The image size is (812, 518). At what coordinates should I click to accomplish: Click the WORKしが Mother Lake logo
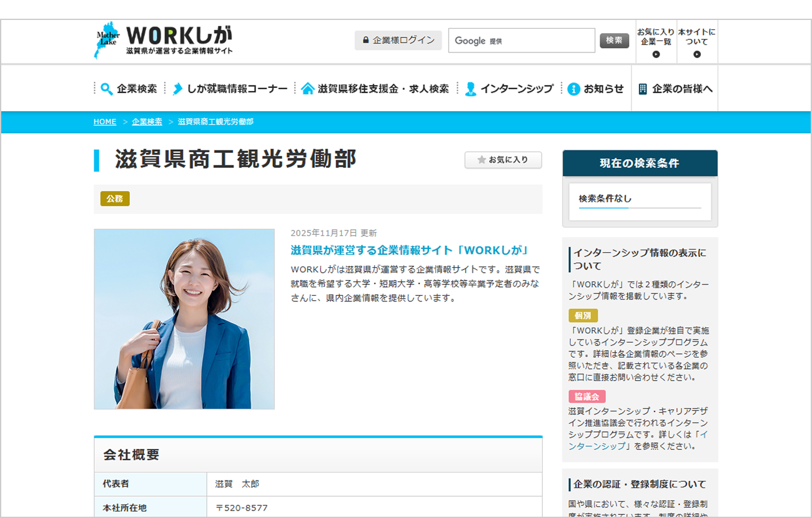pyautogui.click(x=163, y=41)
